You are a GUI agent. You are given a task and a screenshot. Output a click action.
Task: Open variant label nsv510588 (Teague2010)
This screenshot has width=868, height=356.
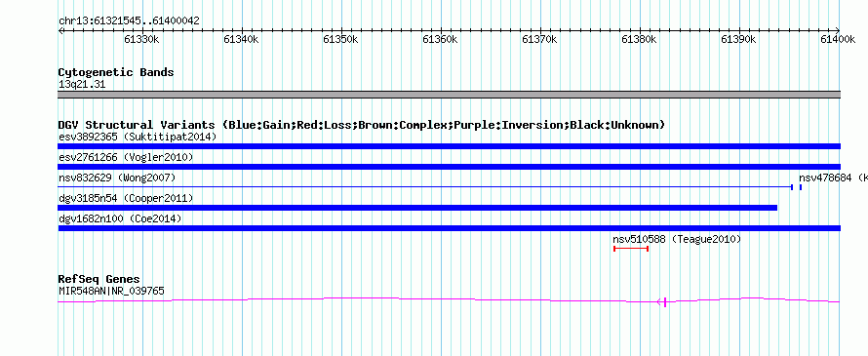(677, 239)
